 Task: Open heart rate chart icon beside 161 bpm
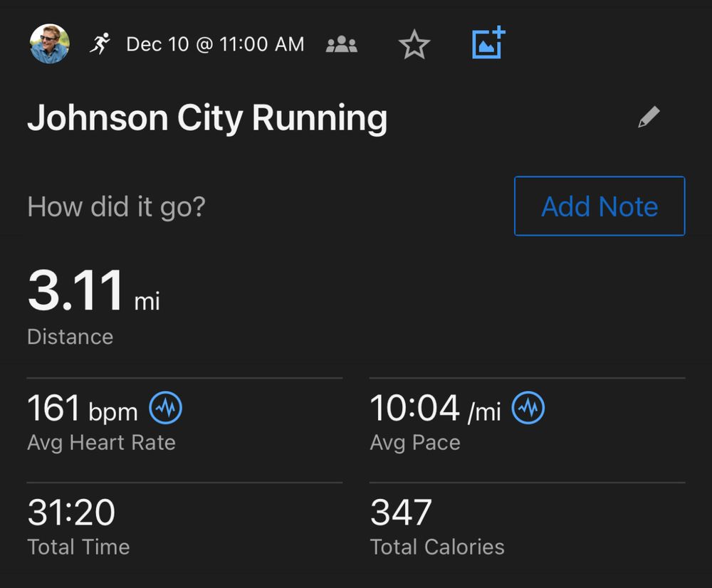165,408
